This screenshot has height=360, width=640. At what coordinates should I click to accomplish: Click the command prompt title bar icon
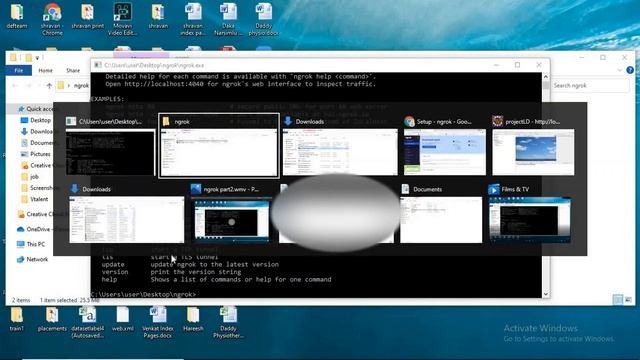click(x=98, y=65)
